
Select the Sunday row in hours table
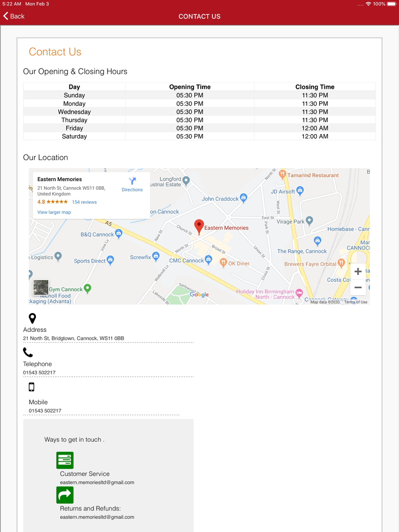[x=199, y=95]
